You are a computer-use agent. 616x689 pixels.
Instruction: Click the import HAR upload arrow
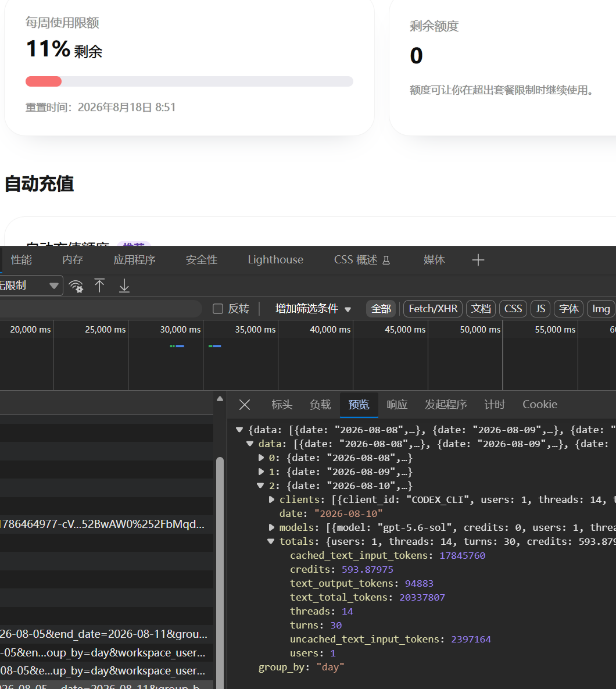100,285
